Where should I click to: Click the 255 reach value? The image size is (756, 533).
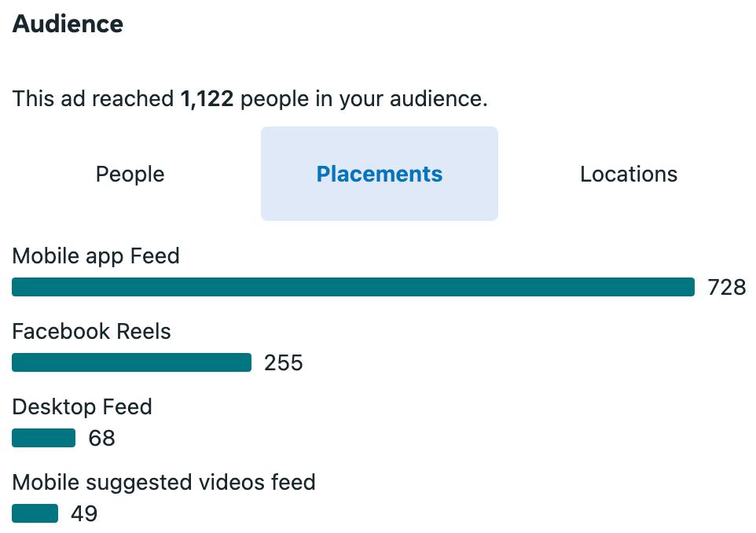pos(284,362)
